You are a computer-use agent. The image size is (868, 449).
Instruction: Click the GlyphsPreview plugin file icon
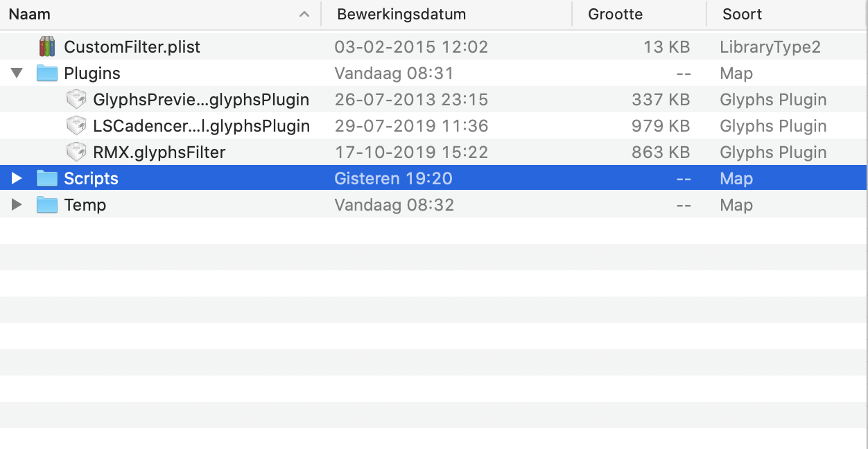coord(76,100)
